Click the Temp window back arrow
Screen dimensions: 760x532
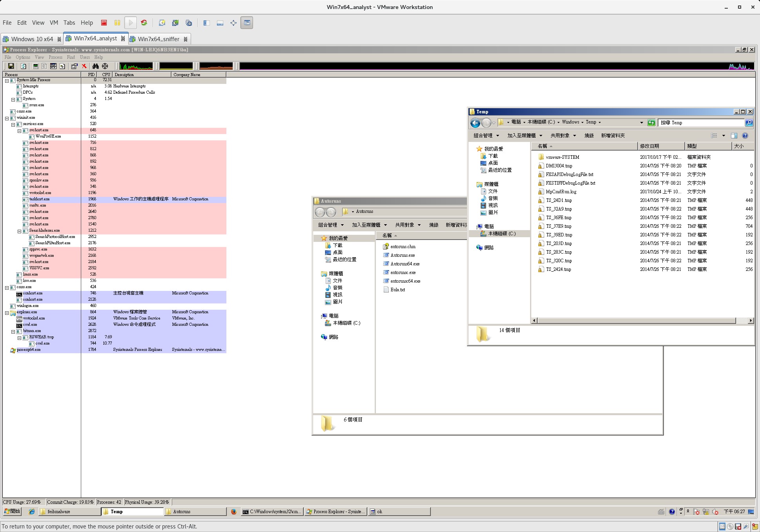point(475,123)
